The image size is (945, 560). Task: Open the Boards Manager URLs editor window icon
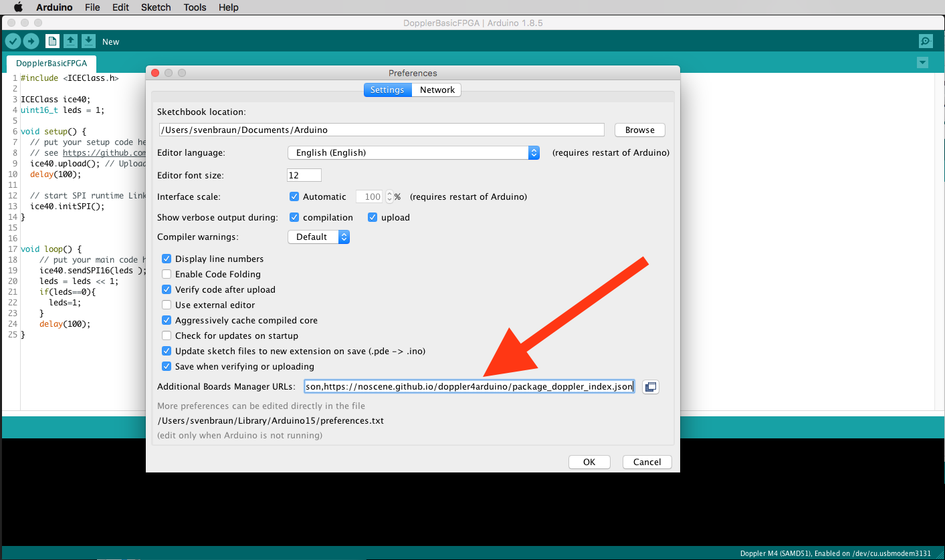651,387
